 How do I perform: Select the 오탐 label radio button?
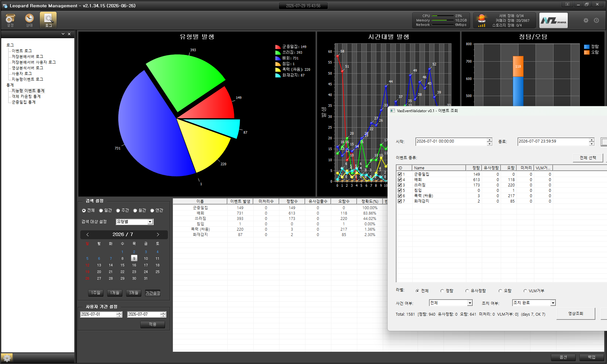pyautogui.click(x=500, y=291)
